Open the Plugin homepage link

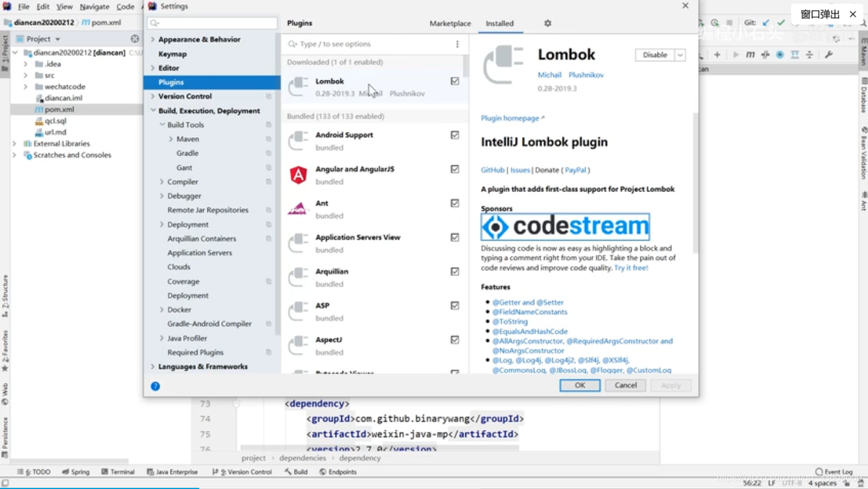(x=512, y=118)
